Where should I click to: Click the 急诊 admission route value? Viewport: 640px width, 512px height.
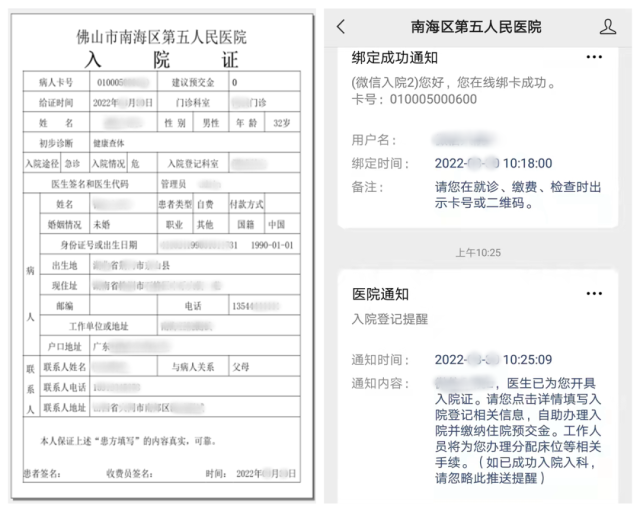click(72, 164)
